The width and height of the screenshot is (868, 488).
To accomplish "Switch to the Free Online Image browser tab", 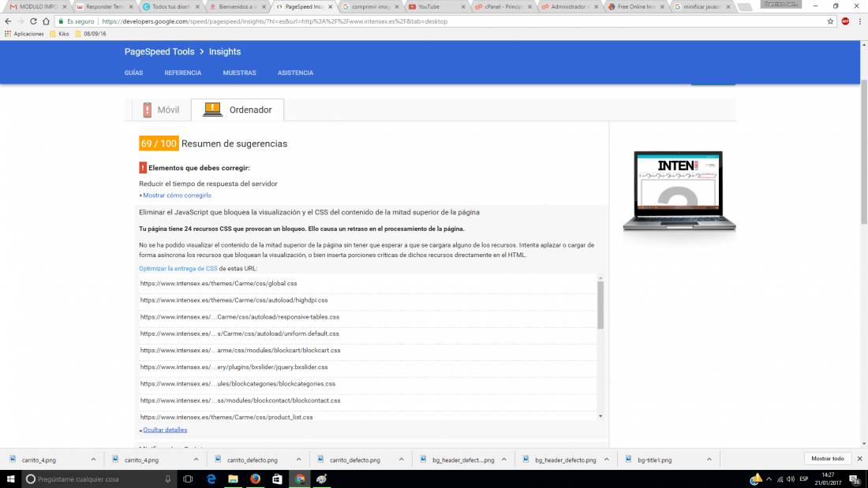I will click(635, 6).
